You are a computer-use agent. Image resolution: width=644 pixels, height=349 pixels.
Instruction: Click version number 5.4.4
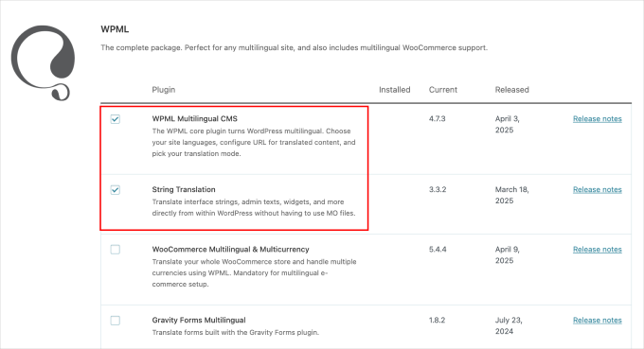438,250
